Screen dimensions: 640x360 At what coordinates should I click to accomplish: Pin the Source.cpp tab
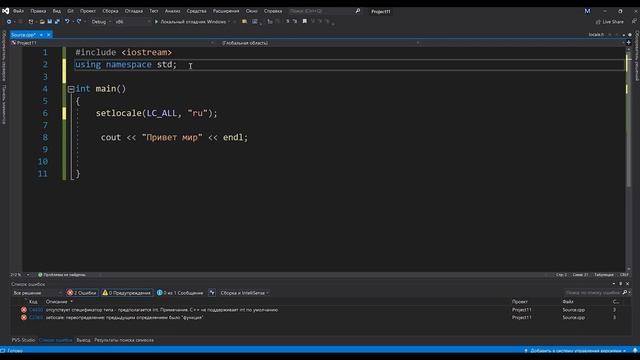pos(41,35)
